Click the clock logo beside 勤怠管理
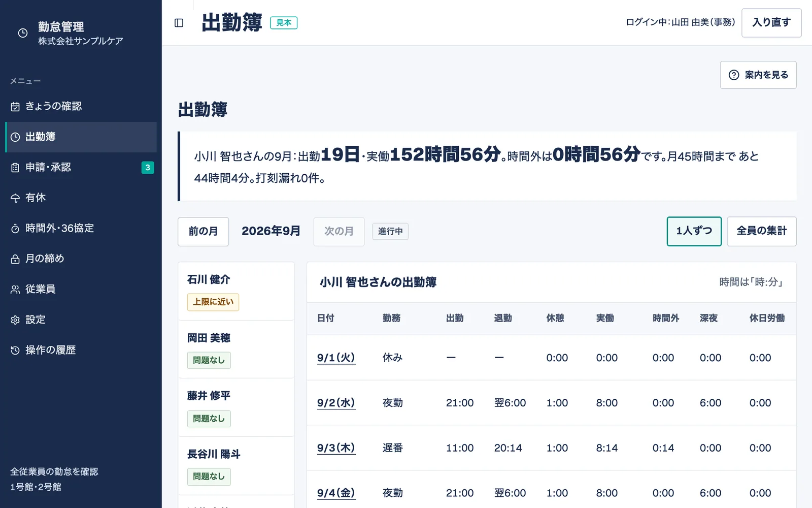This screenshot has width=812, height=508. [23, 33]
